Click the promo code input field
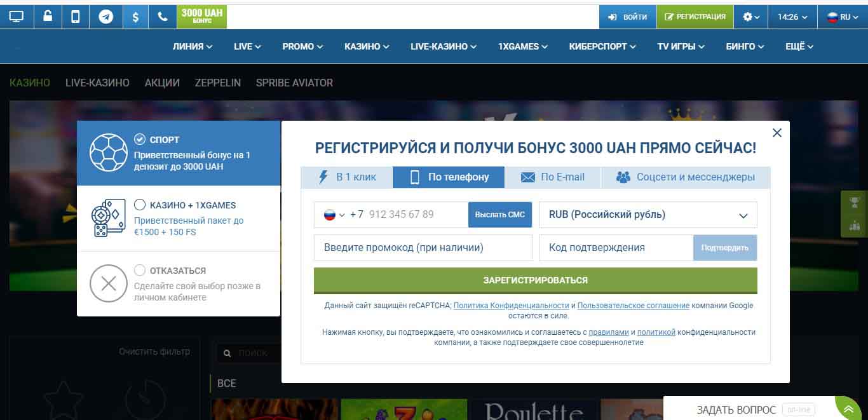This screenshot has width=868, height=420. [423, 248]
